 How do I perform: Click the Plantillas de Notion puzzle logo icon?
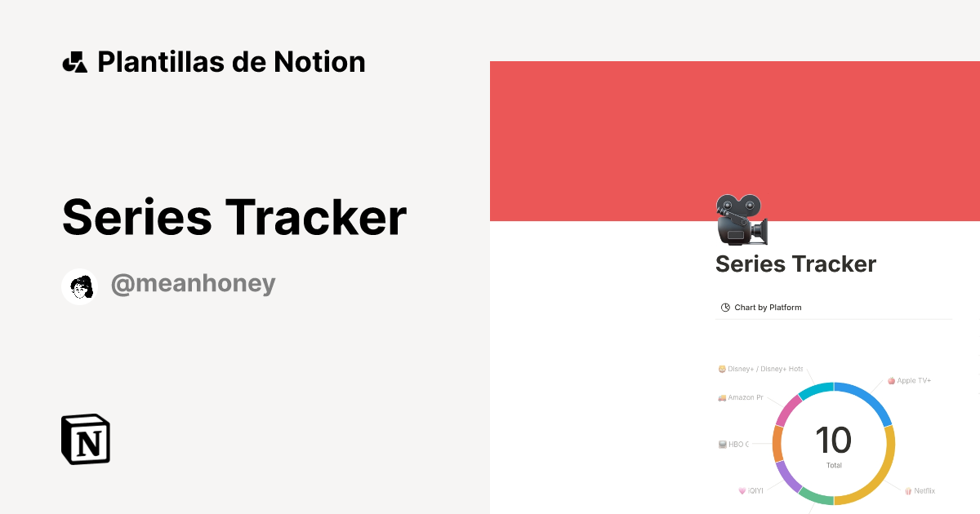point(74,61)
